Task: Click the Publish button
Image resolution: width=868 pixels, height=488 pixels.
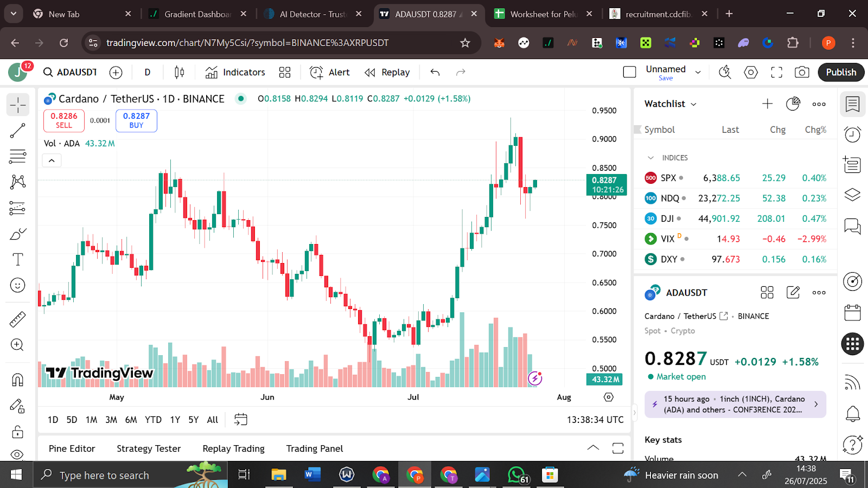Action: pyautogui.click(x=841, y=72)
